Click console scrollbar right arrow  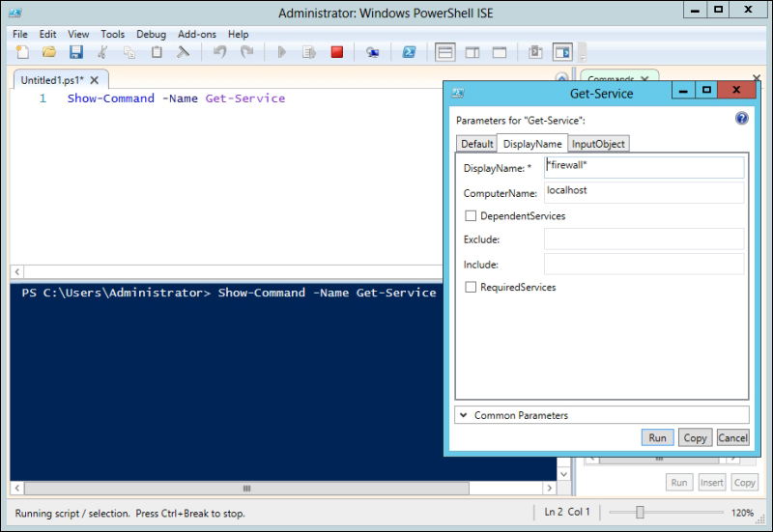(550, 489)
